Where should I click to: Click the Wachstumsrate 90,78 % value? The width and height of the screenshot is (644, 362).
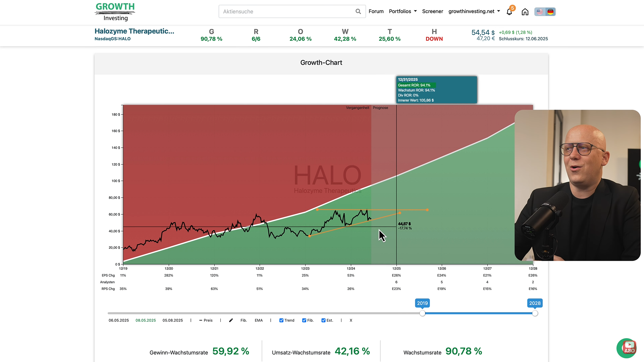464,351
